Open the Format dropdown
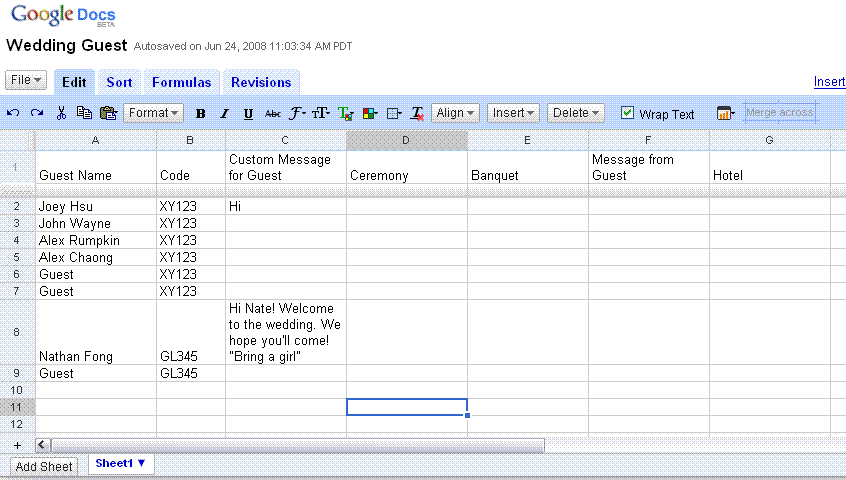 coord(154,113)
